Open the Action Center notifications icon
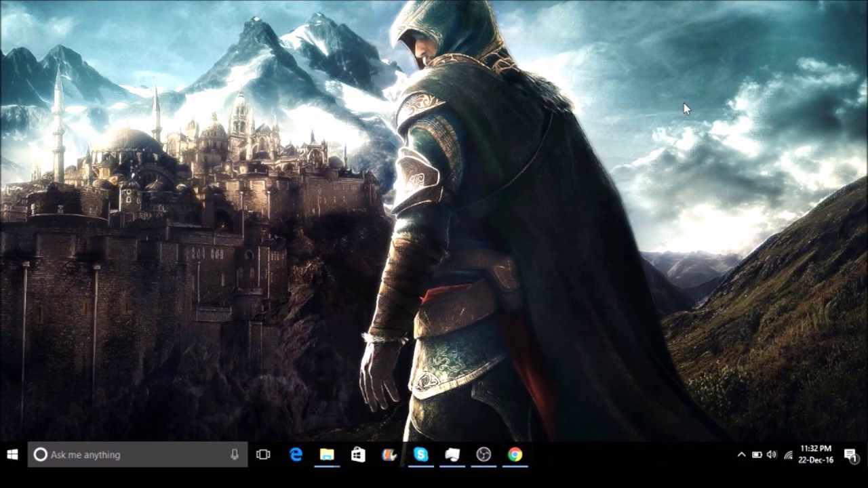 click(850, 455)
